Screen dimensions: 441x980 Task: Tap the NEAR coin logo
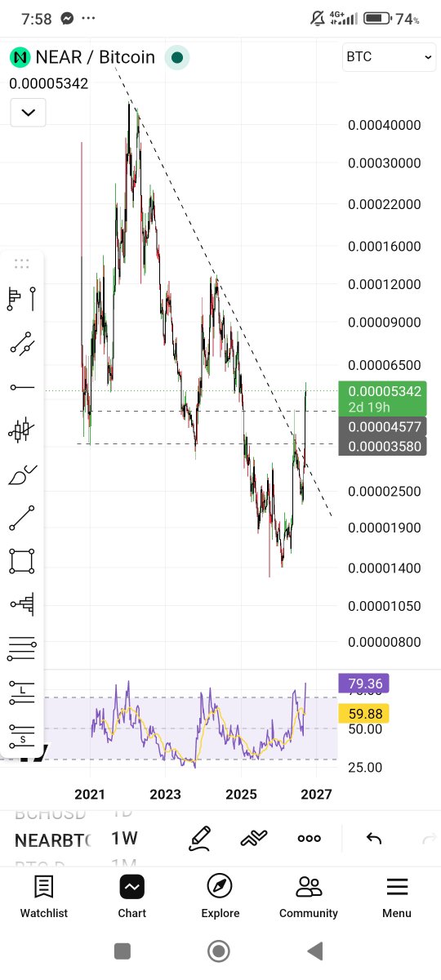[x=20, y=57]
